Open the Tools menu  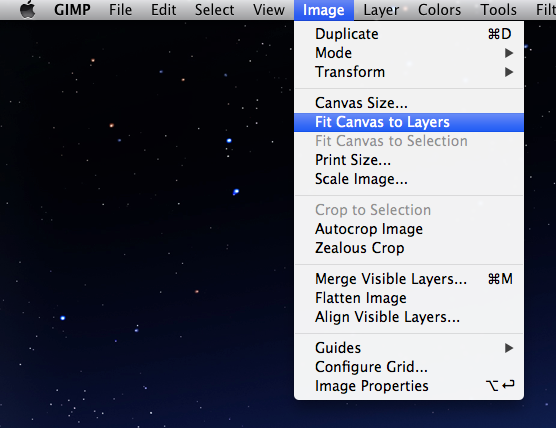tap(498, 10)
